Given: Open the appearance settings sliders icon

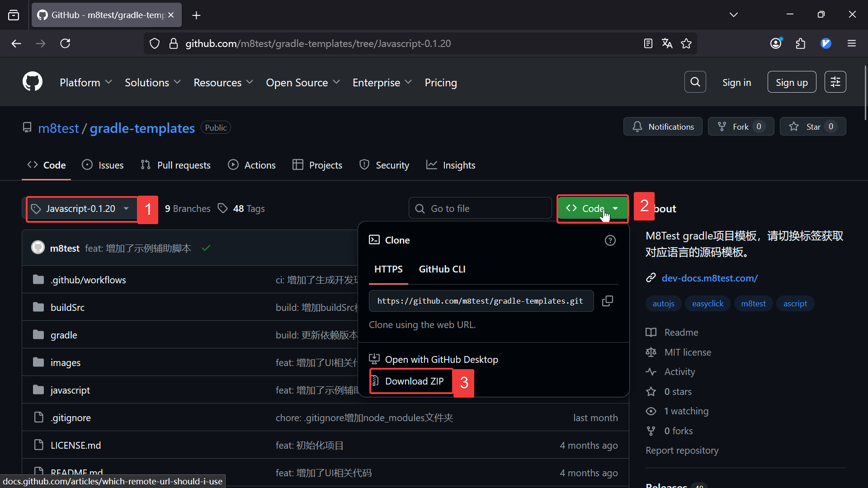Looking at the screenshot, I should (835, 82).
